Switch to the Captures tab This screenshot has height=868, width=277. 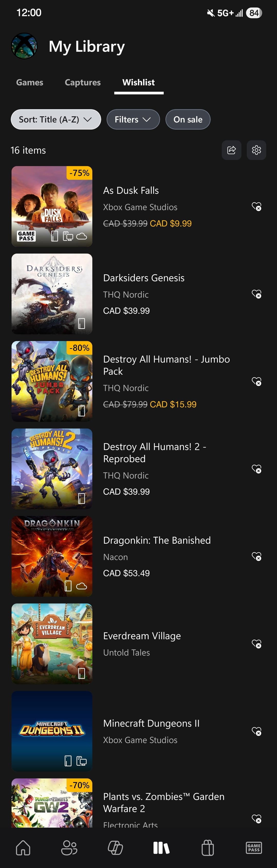click(83, 83)
